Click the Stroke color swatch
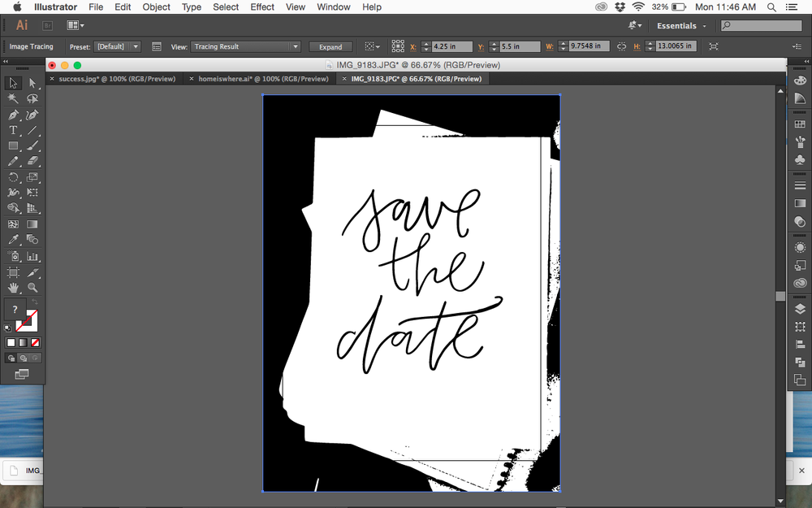Viewport: 812px width, 508px height. tap(27, 320)
